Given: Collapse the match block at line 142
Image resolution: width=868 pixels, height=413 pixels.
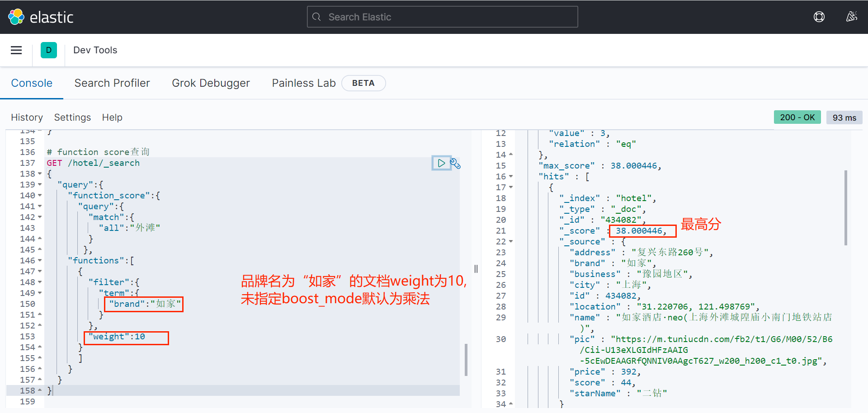Looking at the screenshot, I should [40, 217].
